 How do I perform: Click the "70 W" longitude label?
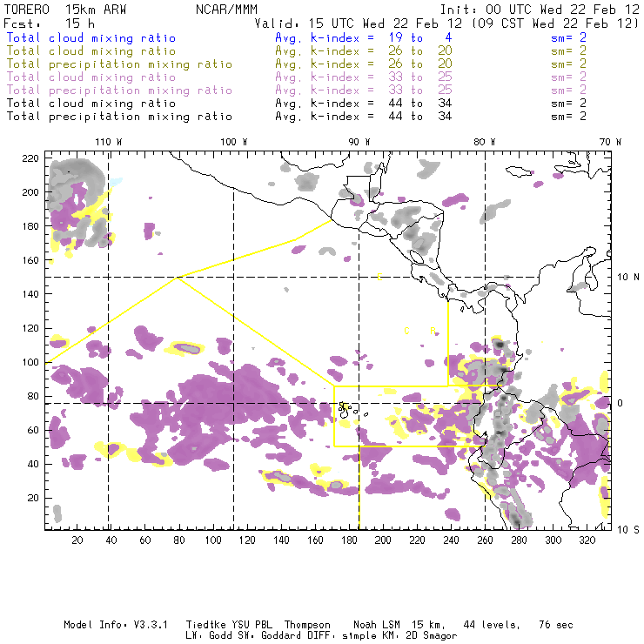(610, 142)
